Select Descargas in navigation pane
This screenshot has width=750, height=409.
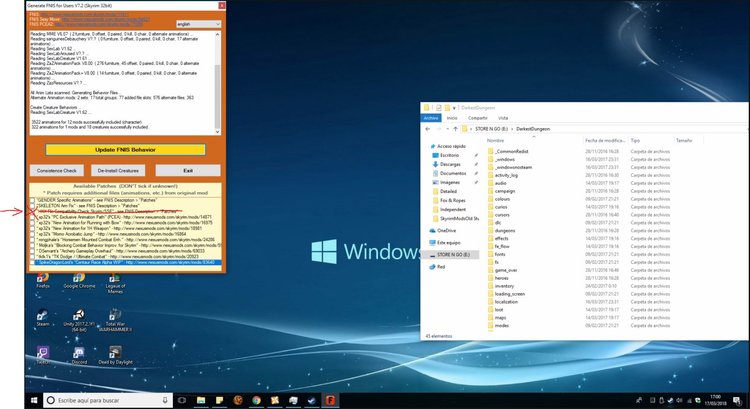click(450, 164)
